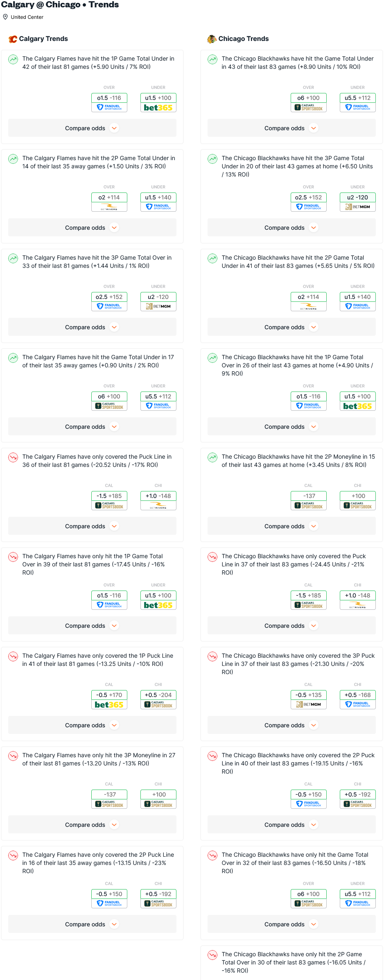Viewport: 384px width, 980px height.
Task: Click green uptrend icon on Calgary 1P Under trend
Action: pyautogui.click(x=13, y=59)
